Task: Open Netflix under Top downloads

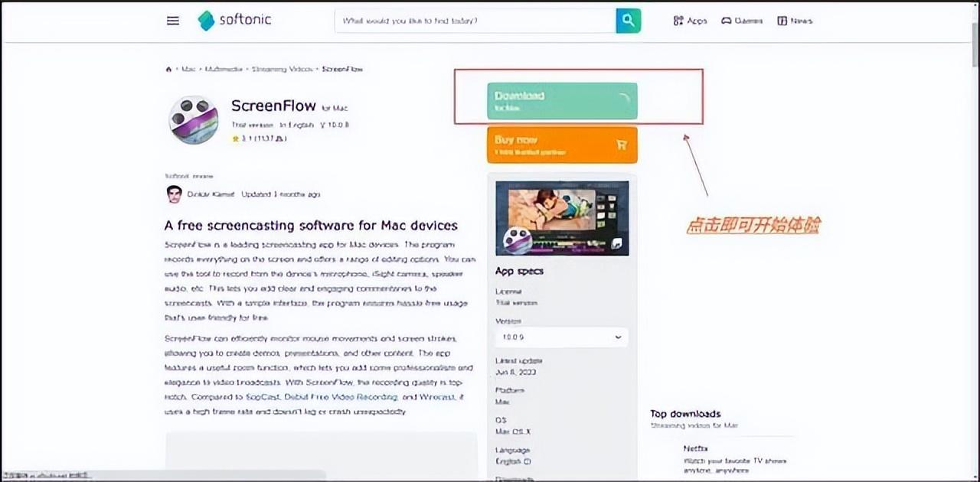Action: (x=696, y=448)
